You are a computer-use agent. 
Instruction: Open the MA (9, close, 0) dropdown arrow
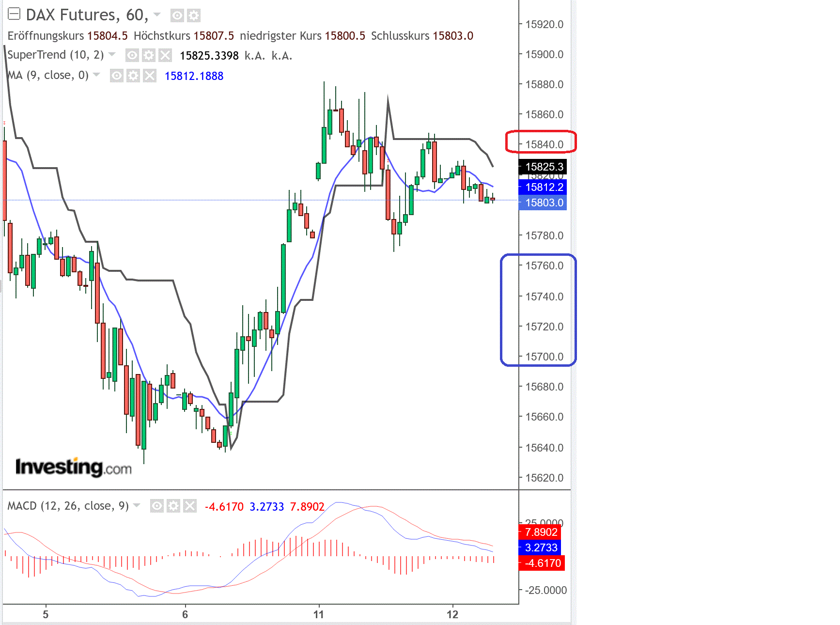[96, 75]
